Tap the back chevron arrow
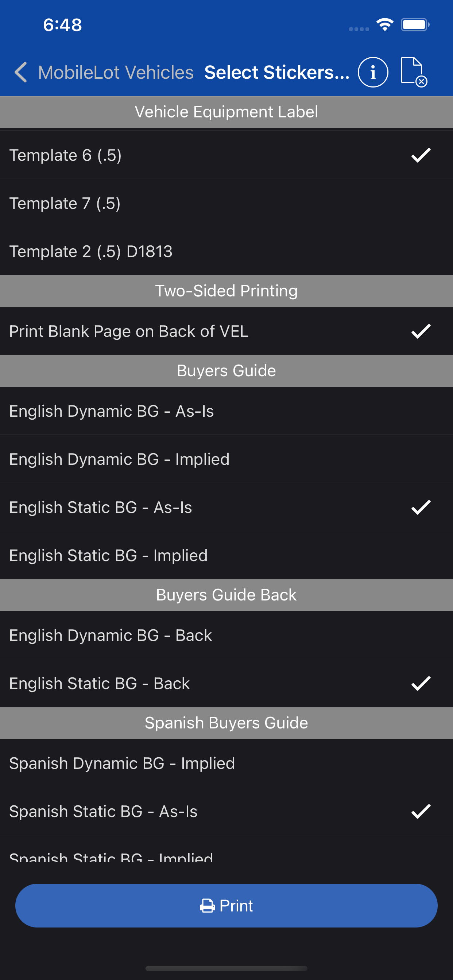This screenshot has height=980, width=453. click(x=21, y=72)
